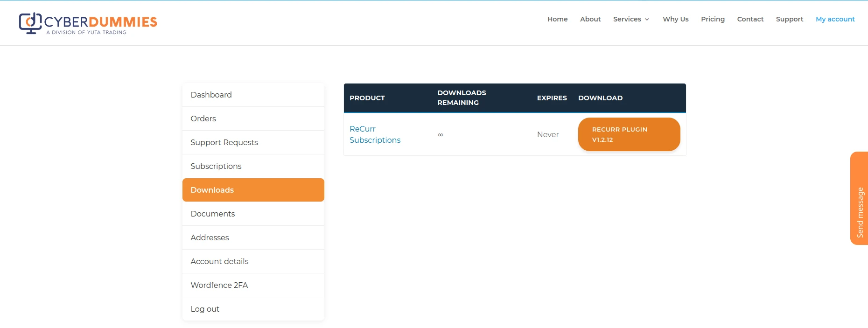The height and width of the screenshot is (328, 868).
Task: Expand the Services dropdown menu
Action: click(631, 19)
